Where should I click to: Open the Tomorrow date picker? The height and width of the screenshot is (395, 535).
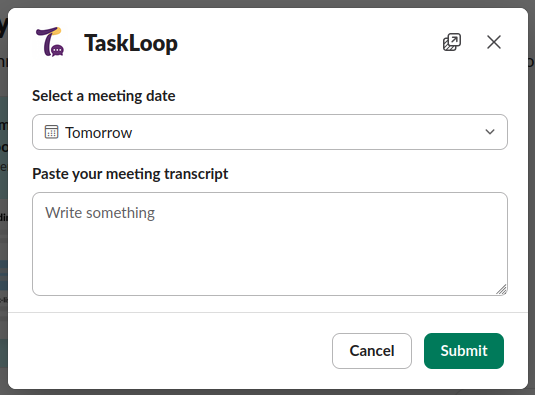point(270,132)
